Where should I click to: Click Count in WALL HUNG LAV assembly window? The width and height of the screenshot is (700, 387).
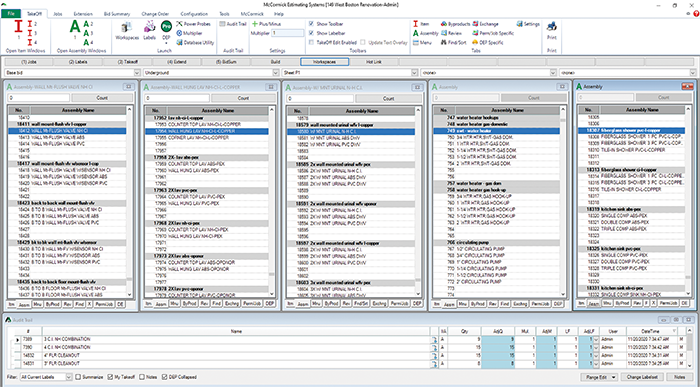243,98
